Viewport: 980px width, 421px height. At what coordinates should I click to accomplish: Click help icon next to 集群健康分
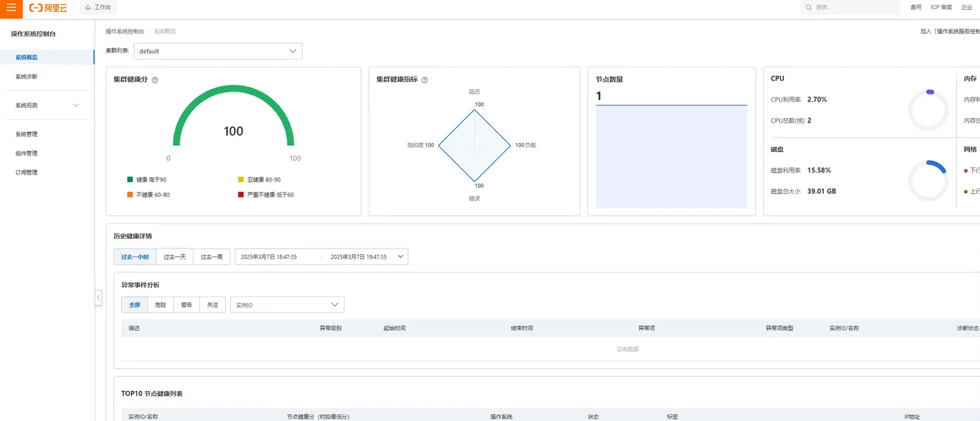[x=155, y=80]
